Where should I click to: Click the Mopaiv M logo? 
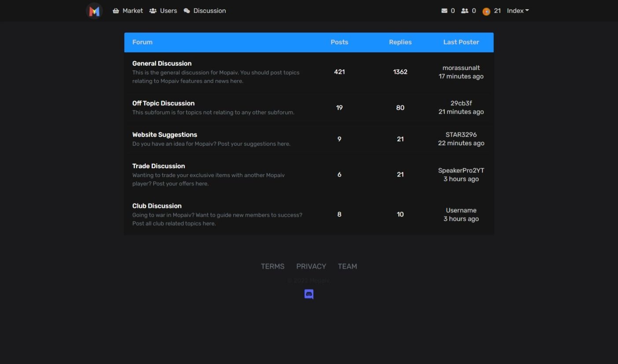[x=94, y=11]
